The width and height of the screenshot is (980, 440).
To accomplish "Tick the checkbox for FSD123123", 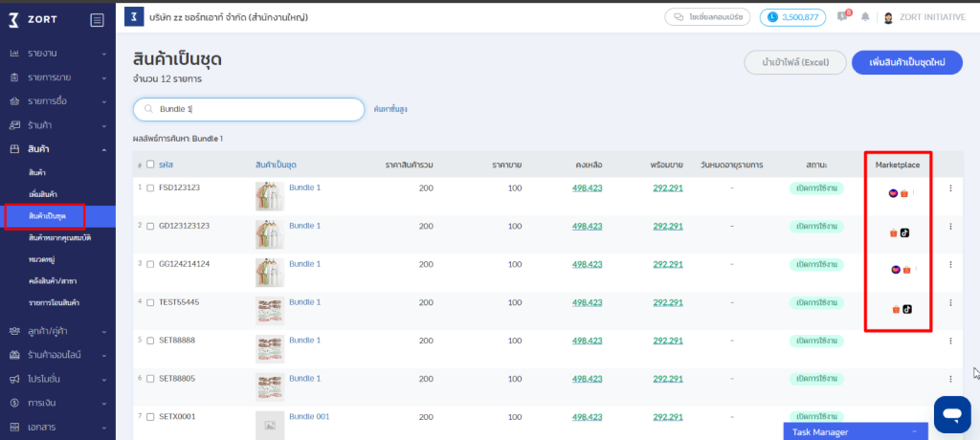I will 149,187.
